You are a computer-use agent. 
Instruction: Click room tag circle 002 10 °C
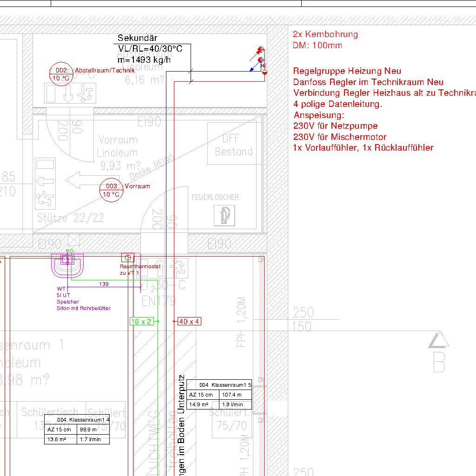61,74
